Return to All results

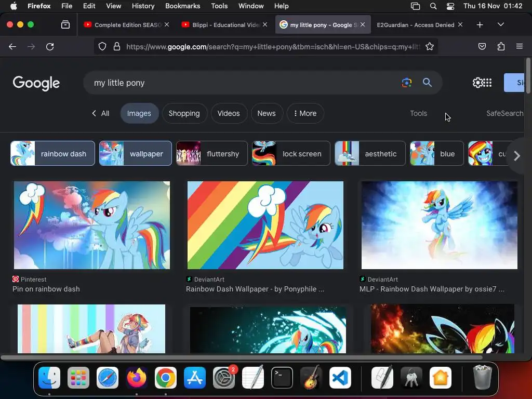(101, 113)
